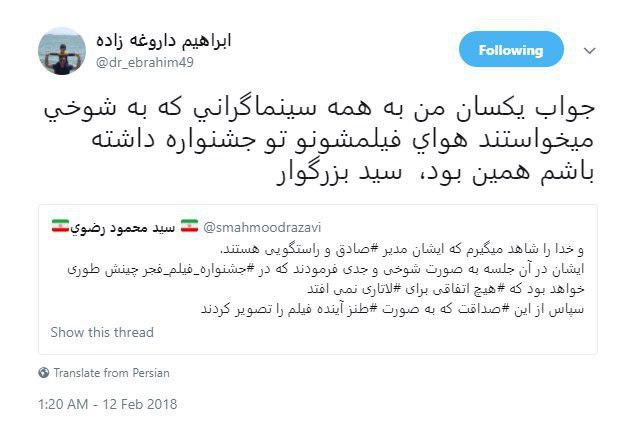The height and width of the screenshot is (426, 635).
Task: Click the globe icon beside Translate
Action: (x=44, y=373)
